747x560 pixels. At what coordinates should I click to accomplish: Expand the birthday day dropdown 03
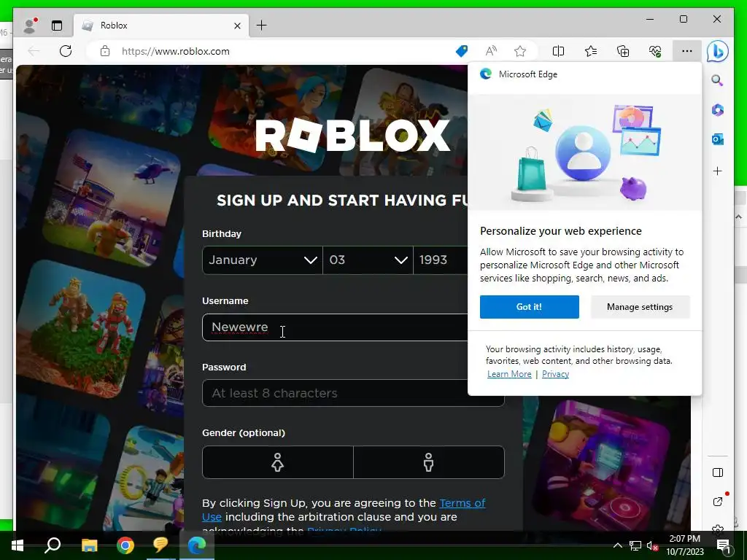click(x=368, y=260)
